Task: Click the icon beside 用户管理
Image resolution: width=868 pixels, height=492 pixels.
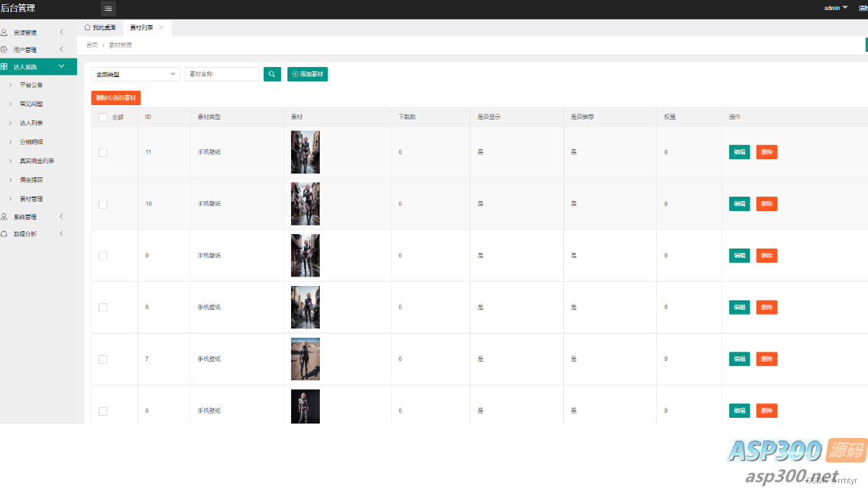Action: 4,50
